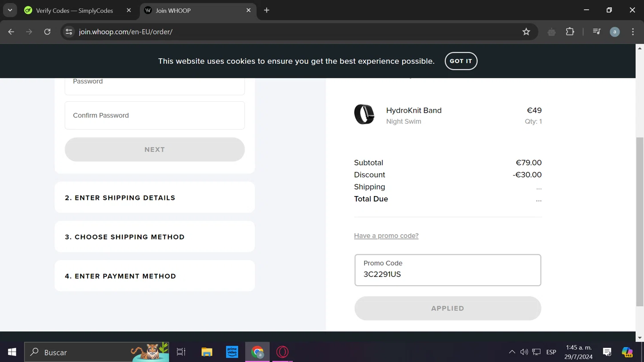
Task: Open the network status icon
Action: point(536,352)
